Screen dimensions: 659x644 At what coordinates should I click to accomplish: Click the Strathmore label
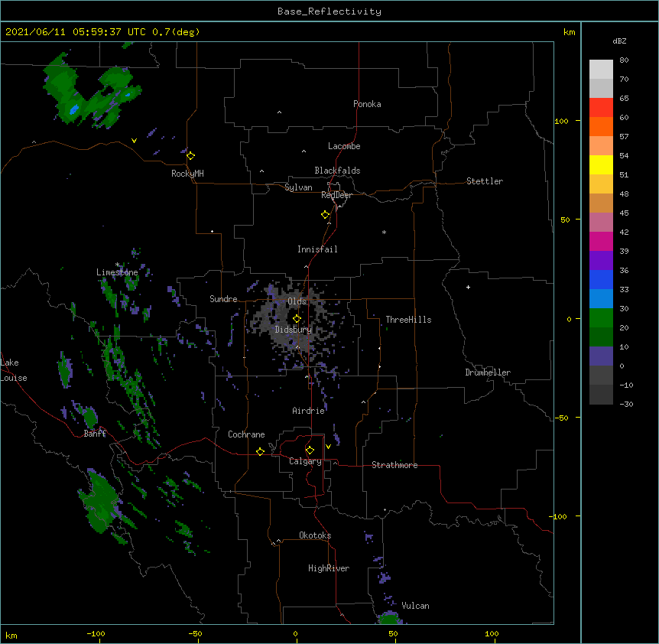(x=394, y=465)
